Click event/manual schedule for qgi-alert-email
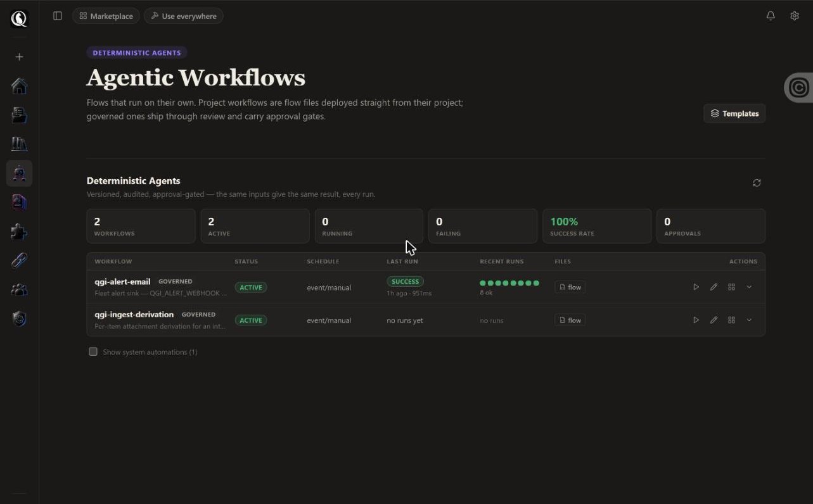This screenshot has height=504, width=813. coord(329,287)
